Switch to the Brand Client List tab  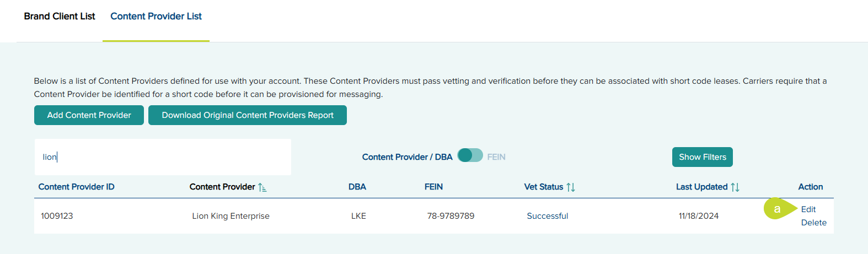[x=60, y=17]
